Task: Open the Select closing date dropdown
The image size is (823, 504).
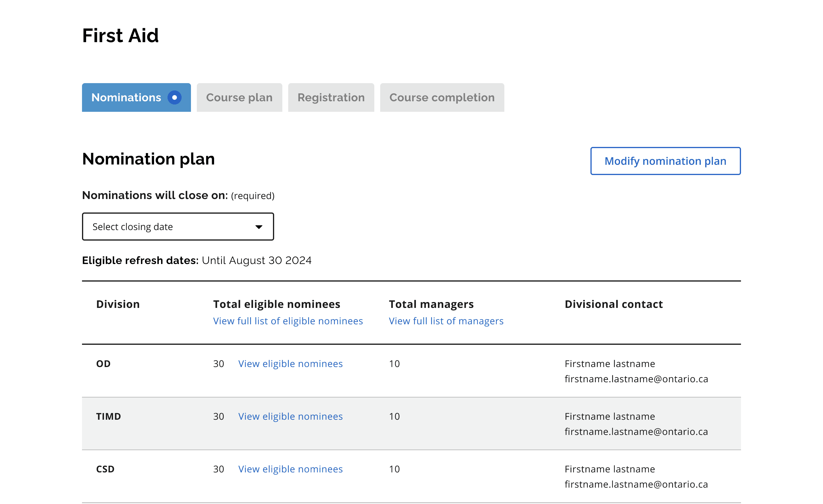Action: [178, 227]
